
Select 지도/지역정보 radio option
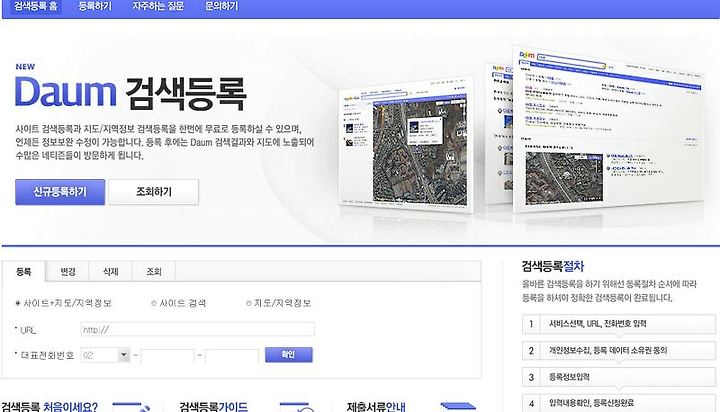coord(248,303)
